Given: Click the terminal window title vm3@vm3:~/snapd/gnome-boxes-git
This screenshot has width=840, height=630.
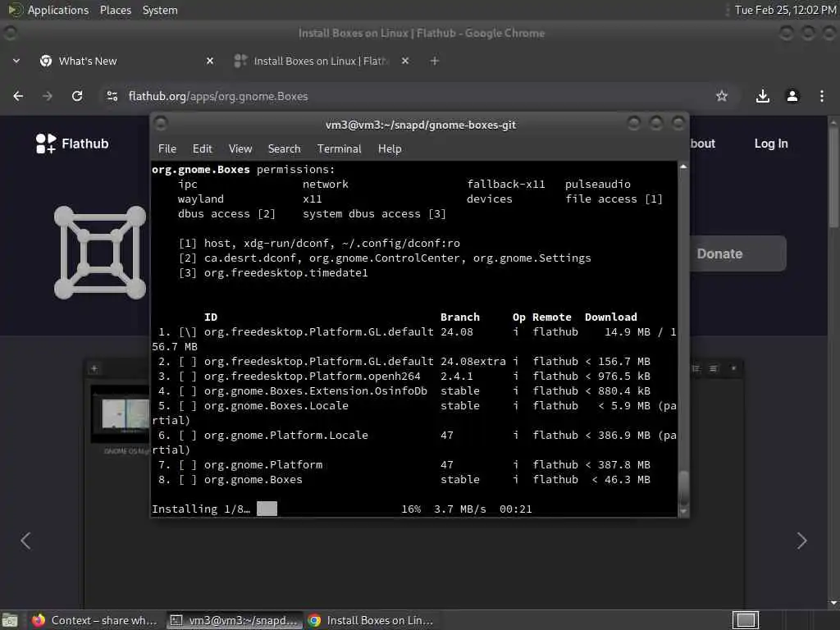Looking at the screenshot, I should click(x=421, y=125).
